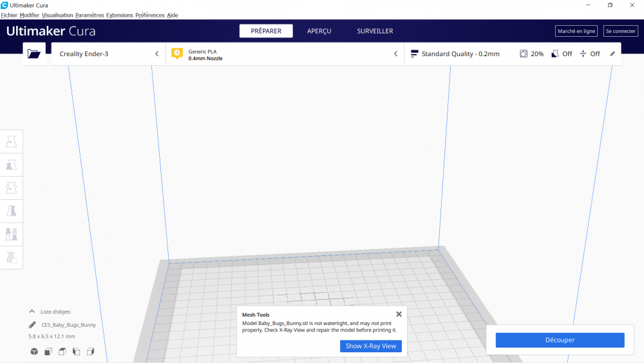The width and height of the screenshot is (644, 363).
Task: Switch to right side view cube icon
Action: (x=90, y=351)
